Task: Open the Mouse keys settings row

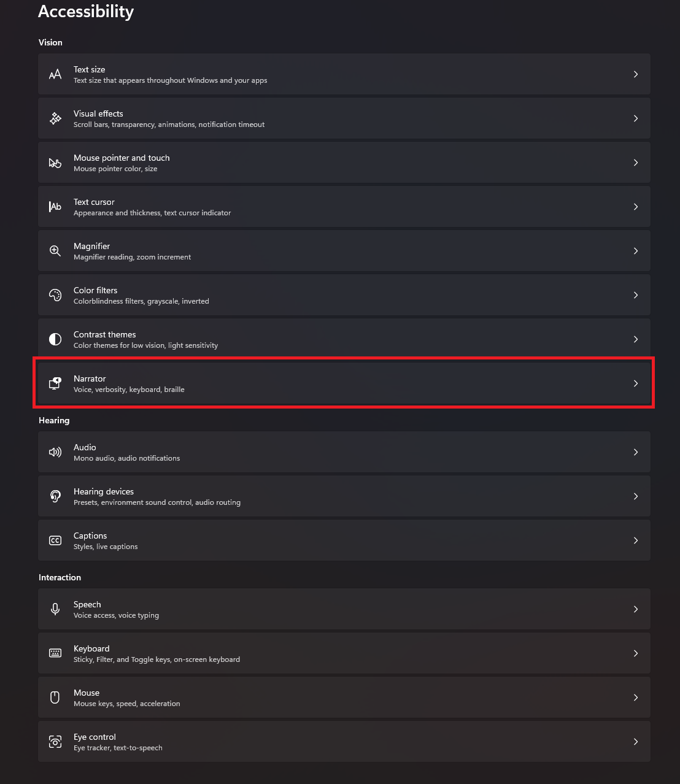Action: pos(344,698)
